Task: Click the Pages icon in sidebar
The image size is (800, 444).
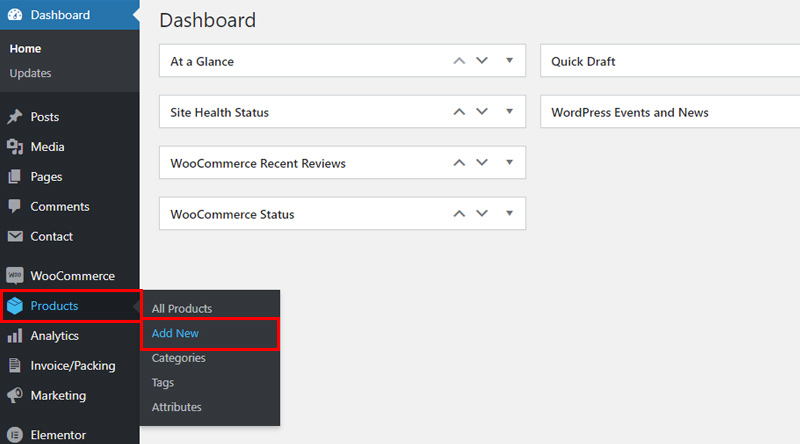Action: tap(15, 177)
